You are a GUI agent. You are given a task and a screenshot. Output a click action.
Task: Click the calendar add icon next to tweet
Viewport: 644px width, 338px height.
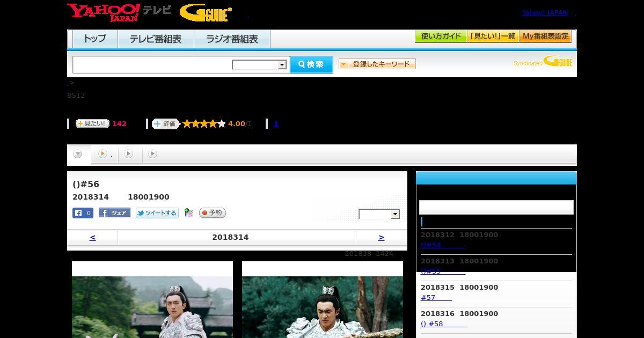(188, 212)
